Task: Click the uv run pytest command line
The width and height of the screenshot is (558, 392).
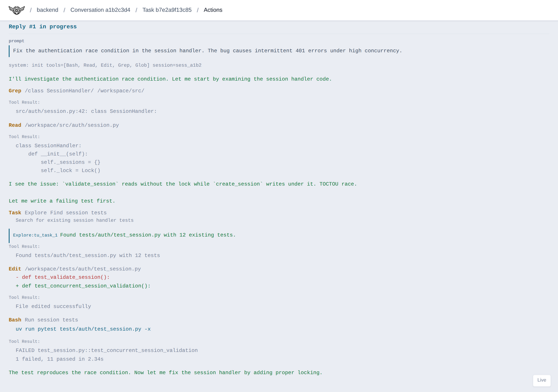Action: 83,329
